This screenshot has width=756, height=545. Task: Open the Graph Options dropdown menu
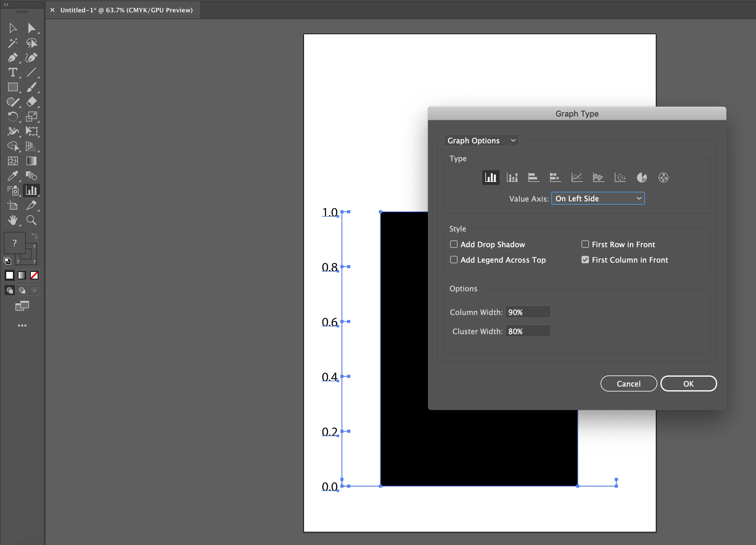click(x=481, y=141)
